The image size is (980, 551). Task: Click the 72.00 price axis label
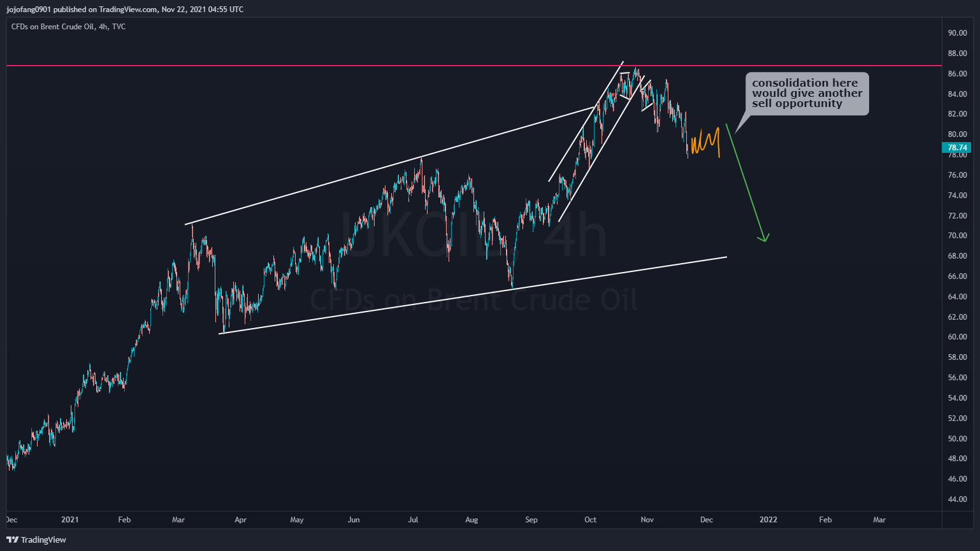(x=957, y=216)
